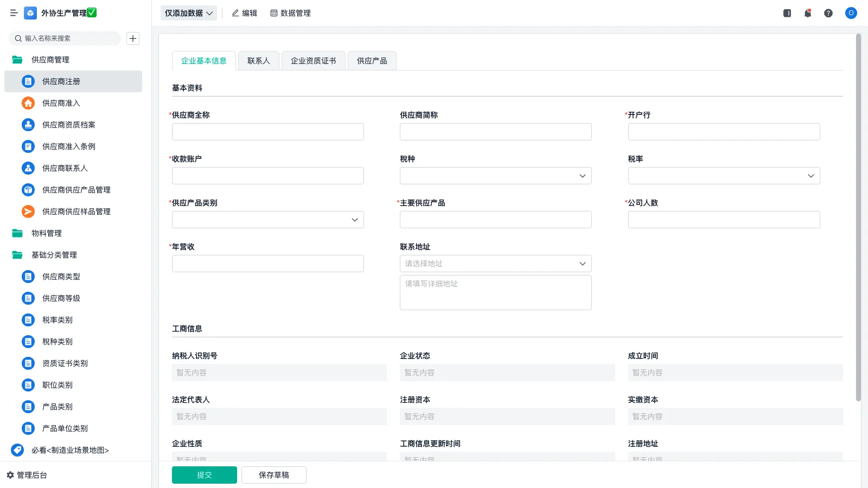Open 供应商准入 in sidebar

[60, 103]
